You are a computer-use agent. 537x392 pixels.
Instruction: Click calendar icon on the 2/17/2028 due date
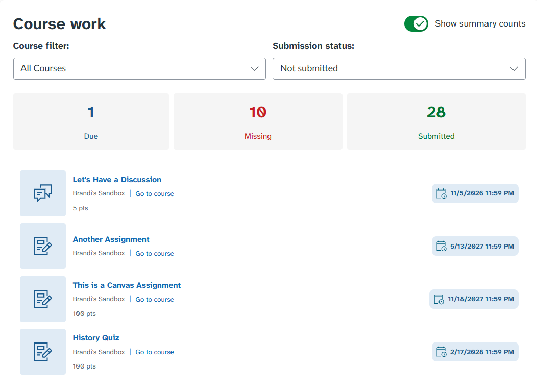(x=441, y=352)
